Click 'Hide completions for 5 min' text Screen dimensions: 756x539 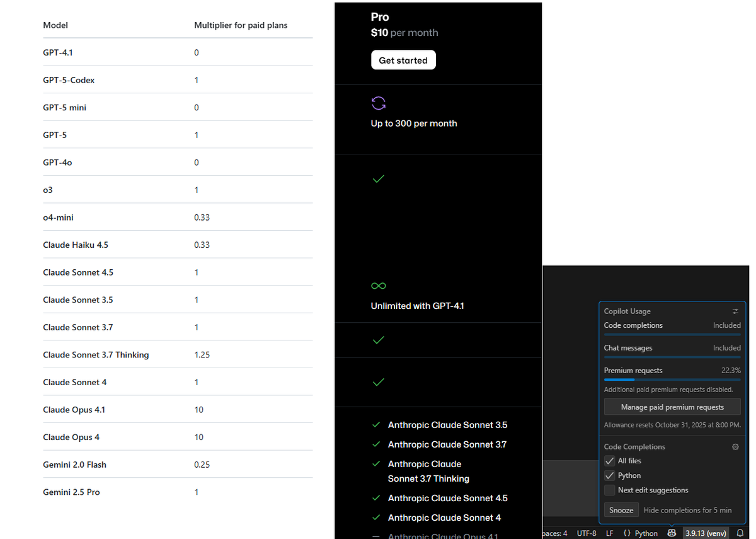tap(688, 510)
